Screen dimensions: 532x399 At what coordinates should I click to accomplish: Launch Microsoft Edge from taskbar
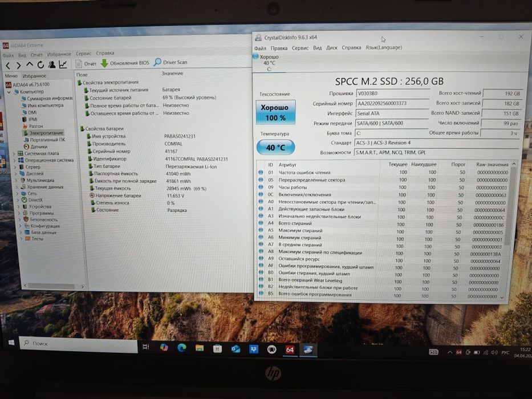tap(182, 348)
